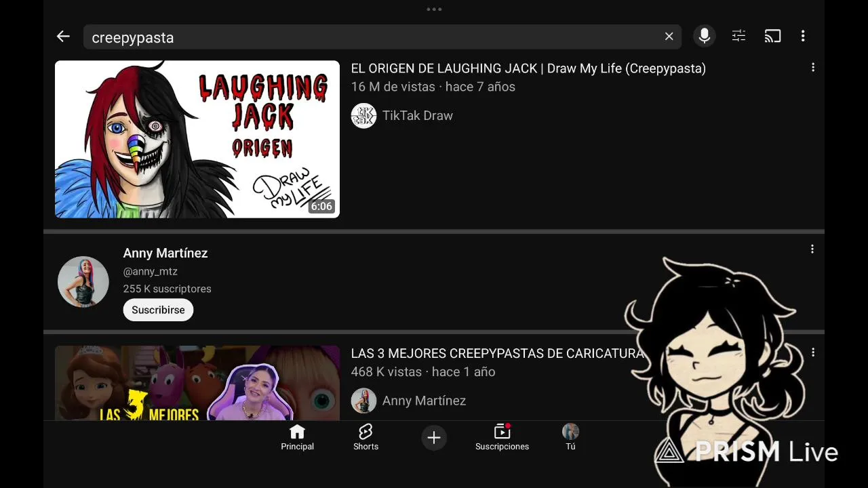Open the search filters icon

(738, 37)
